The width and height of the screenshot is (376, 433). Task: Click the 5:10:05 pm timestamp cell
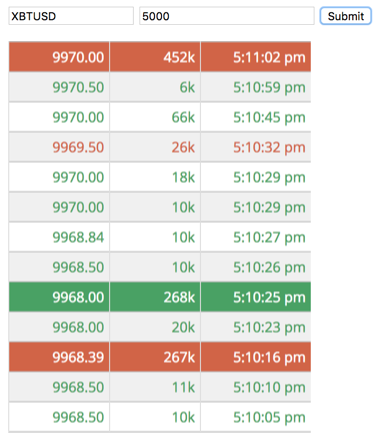click(256, 417)
